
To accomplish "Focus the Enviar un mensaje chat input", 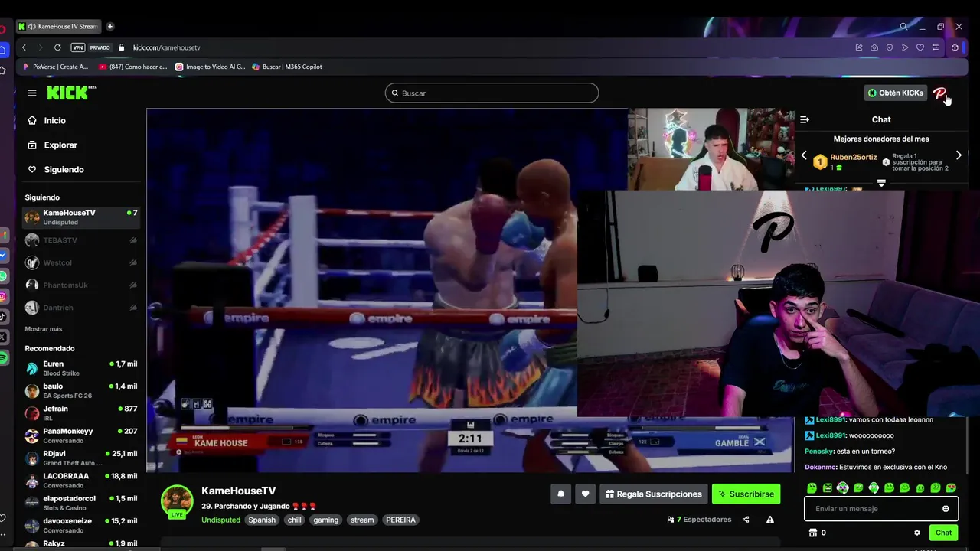I will click(873, 508).
